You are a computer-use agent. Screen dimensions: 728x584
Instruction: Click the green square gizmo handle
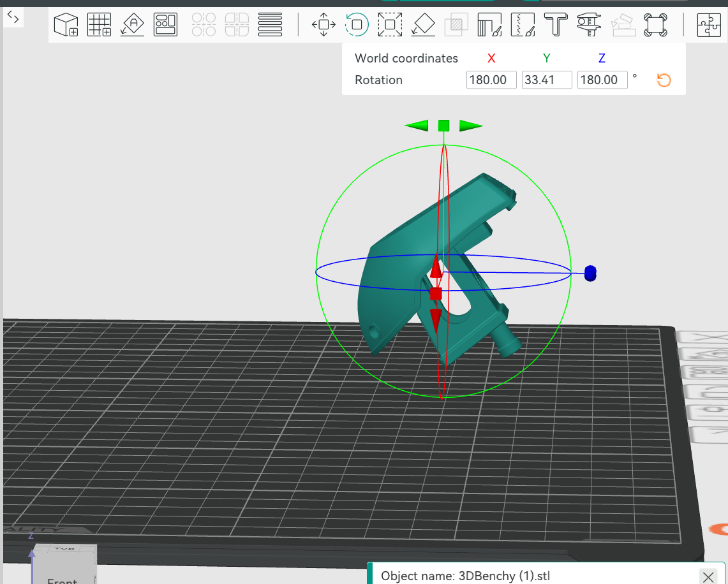tap(444, 126)
